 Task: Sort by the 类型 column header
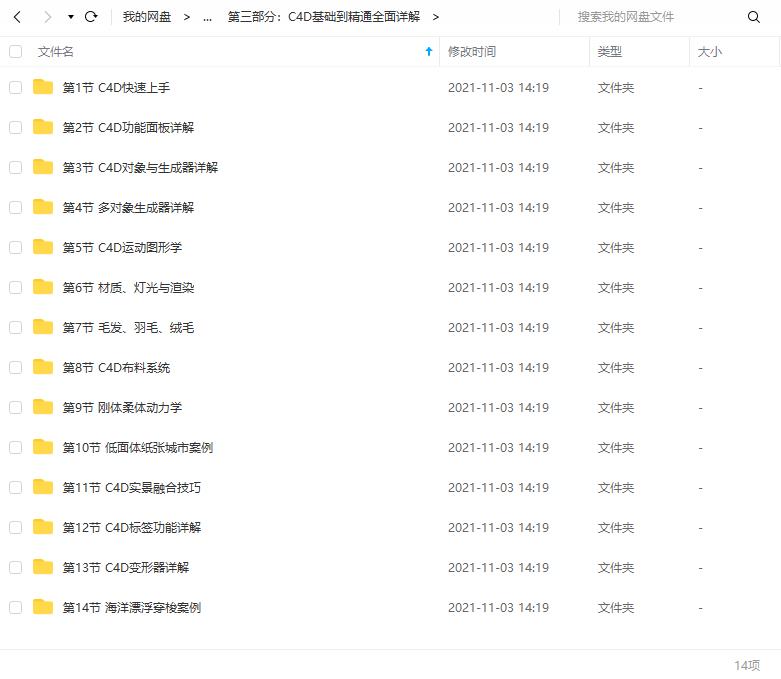pyautogui.click(x=610, y=51)
